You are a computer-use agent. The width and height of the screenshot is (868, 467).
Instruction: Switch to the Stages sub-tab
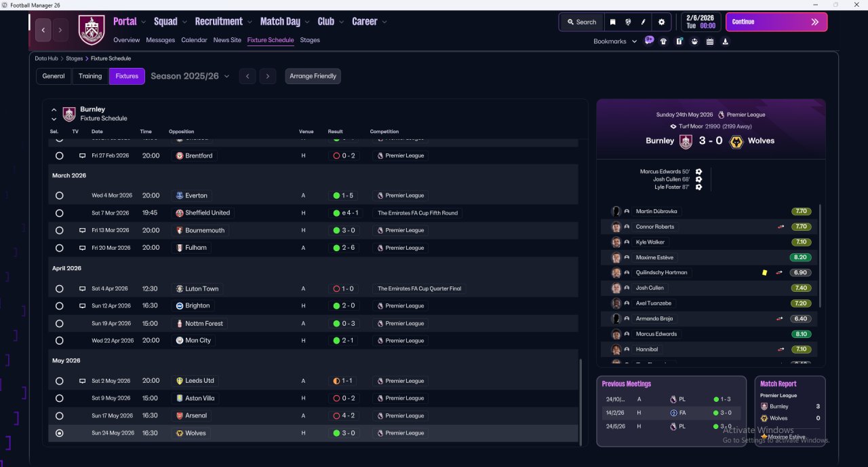click(x=310, y=40)
